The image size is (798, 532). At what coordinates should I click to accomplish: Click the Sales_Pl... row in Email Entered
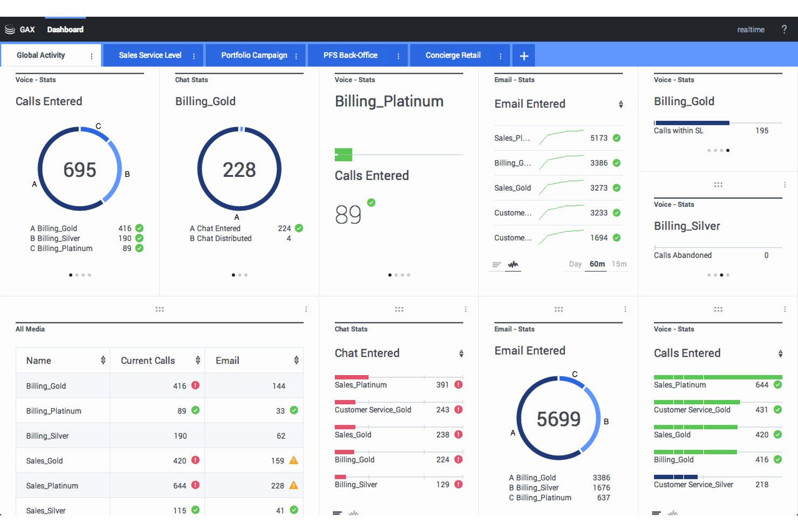pyautogui.click(x=558, y=138)
